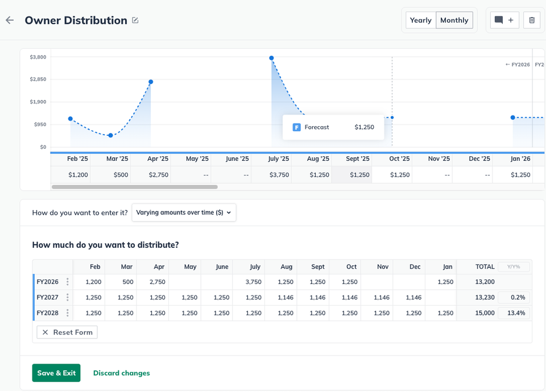Delete this entry with the trash icon

[532, 20]
